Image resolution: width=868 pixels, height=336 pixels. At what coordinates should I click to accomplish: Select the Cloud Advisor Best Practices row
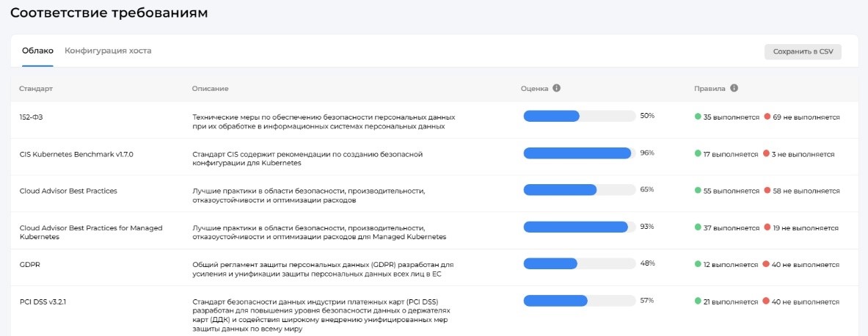click(68, 191)
